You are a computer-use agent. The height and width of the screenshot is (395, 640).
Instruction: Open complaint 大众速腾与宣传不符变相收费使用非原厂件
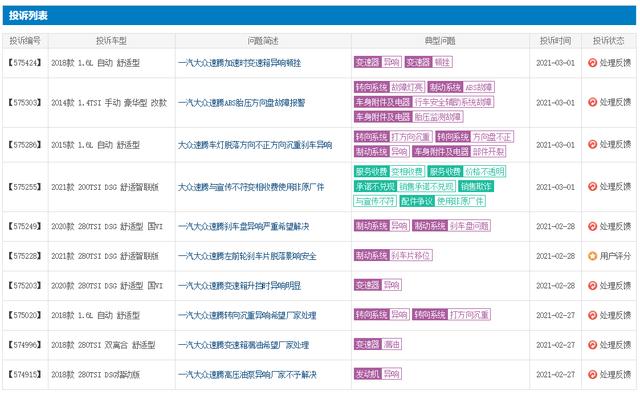pyautogui.click(x=251, y=187)
